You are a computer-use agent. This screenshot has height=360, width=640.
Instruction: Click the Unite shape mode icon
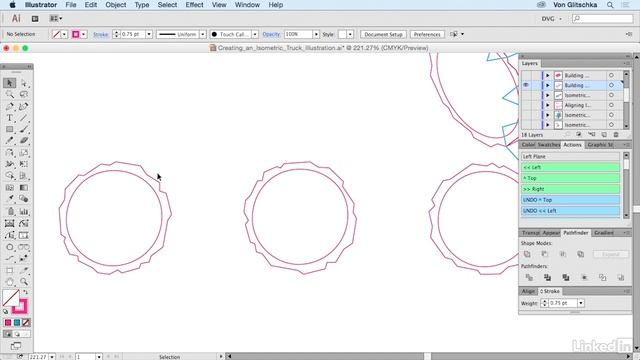point(527,254)
